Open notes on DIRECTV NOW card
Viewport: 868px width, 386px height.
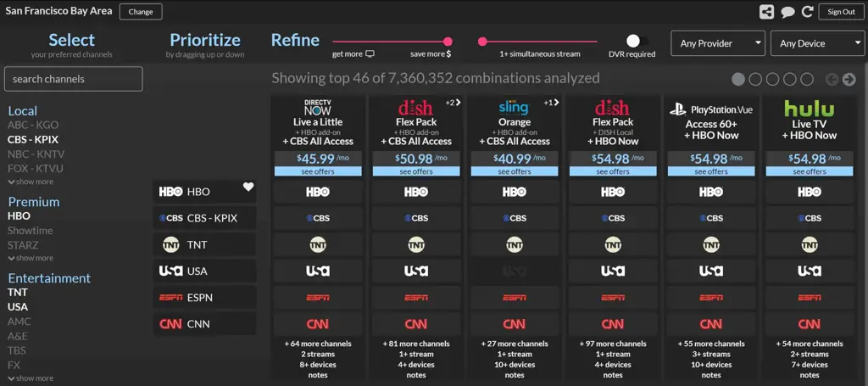pos(318,375)
